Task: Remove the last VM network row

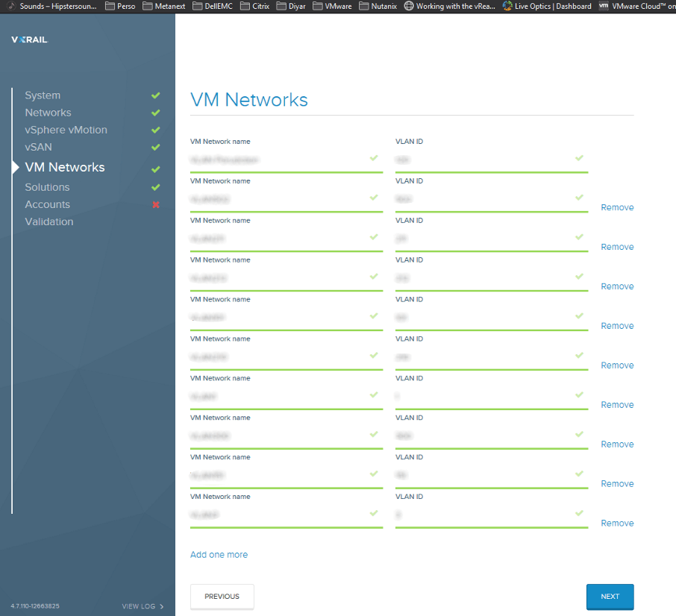Action: [x=617, y=524]
